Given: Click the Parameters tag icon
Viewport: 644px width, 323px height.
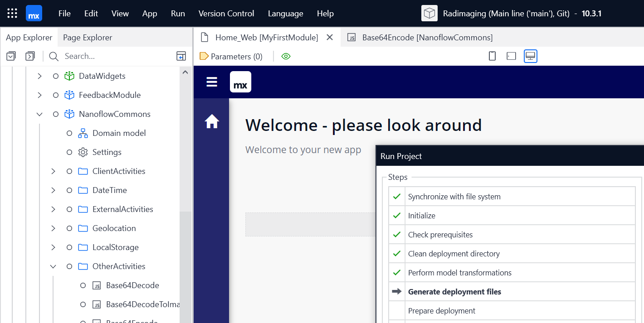Looking at the screenshot, I should tap(204, 56).
